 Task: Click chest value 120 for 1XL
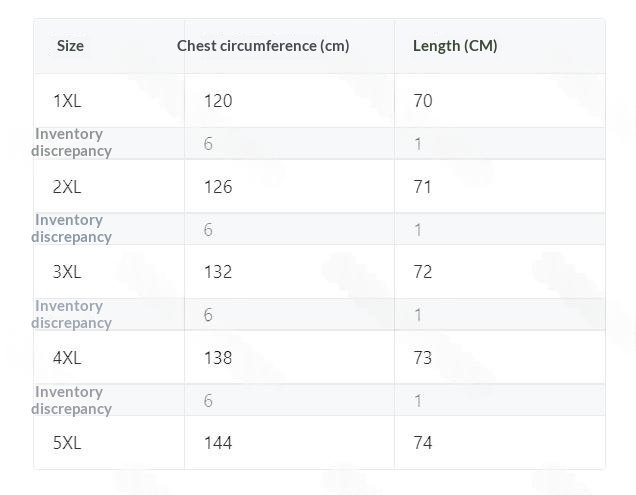pos(218,101)
